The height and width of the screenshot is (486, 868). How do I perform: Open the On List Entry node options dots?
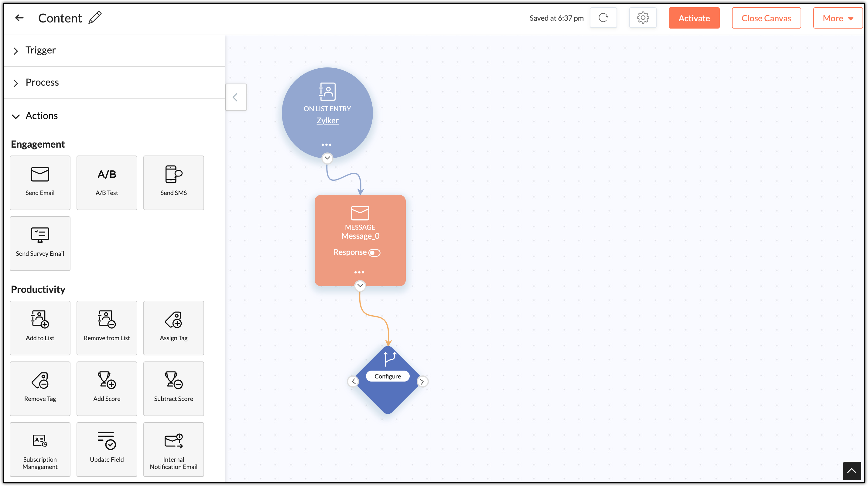[x=326, y=145]
